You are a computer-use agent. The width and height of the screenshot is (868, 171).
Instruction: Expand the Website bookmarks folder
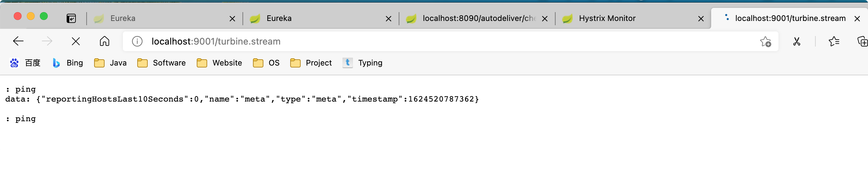[219, 63]
